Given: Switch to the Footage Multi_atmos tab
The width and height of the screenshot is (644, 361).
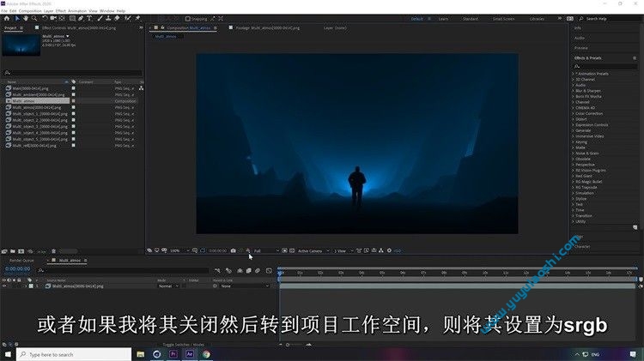Looking at the screenshot, I should pyautogui.click(x=267, y=28).
